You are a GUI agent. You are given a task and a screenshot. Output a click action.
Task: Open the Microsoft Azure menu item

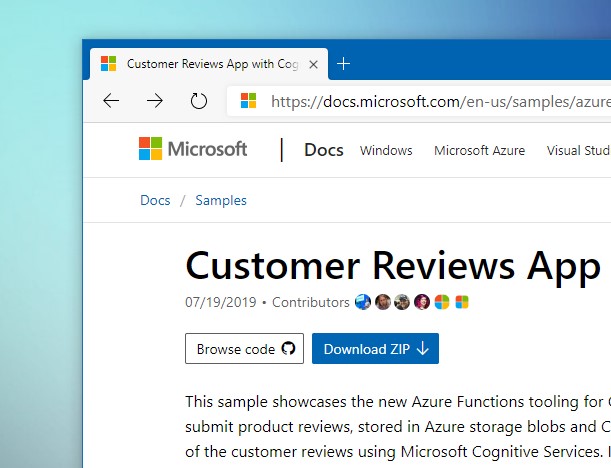tap(480, 150)
